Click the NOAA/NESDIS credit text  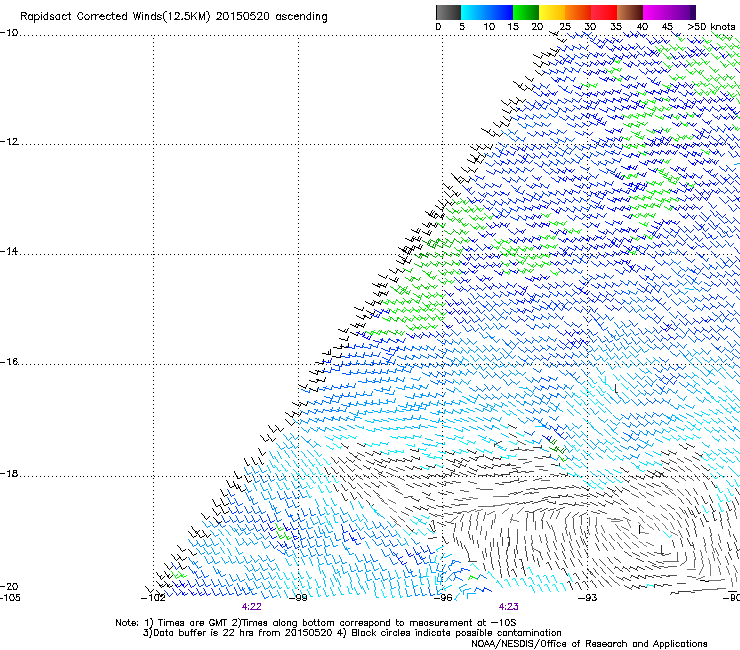click(x=589, y=644)
